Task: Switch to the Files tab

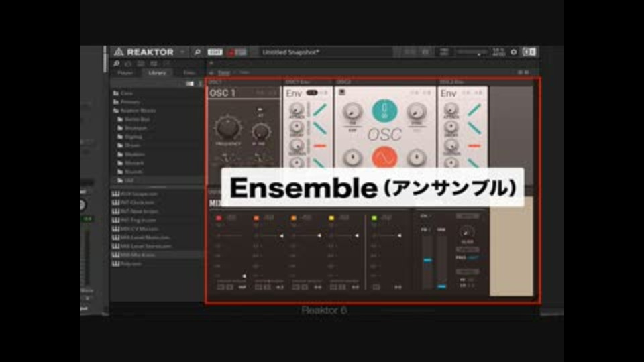Action: [189, 73]
